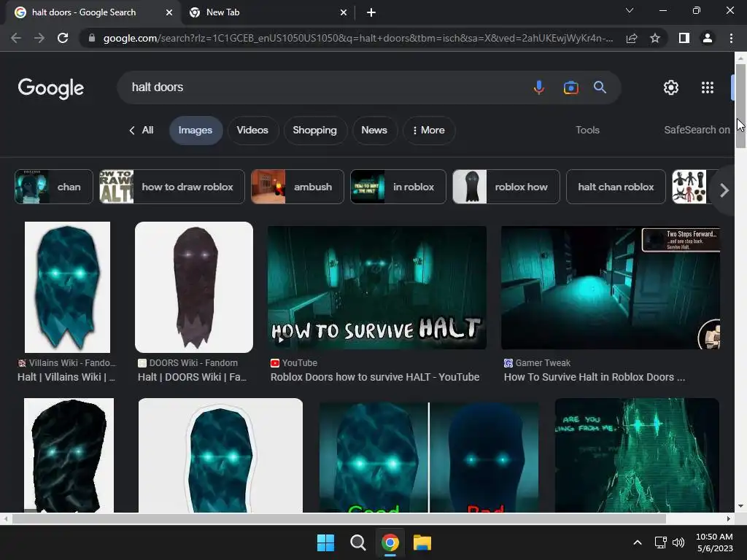
Task: Open the tab search dropdown arrow
Action: tap(630, 10)
